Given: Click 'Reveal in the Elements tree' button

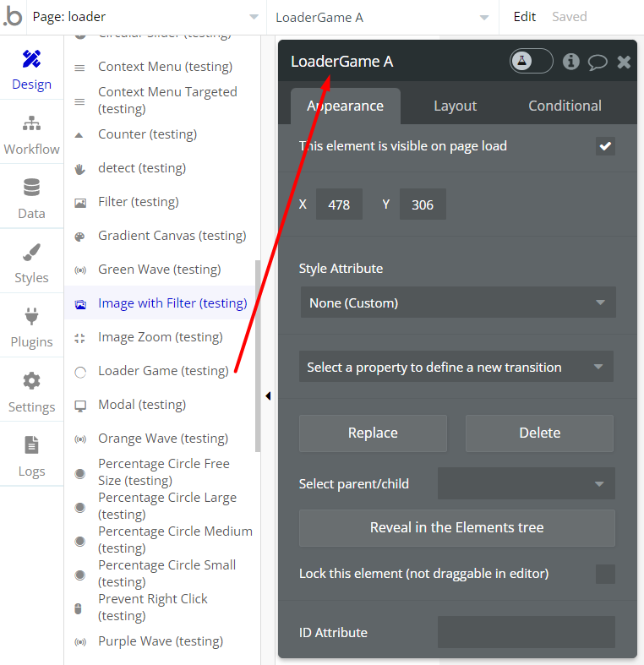Looking at the screenshot, I should coord(457,527).
